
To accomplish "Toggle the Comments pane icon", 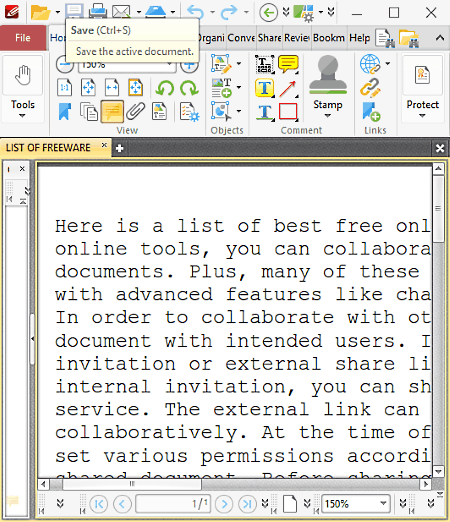I will pyautogui.click(x=112, y=111).
